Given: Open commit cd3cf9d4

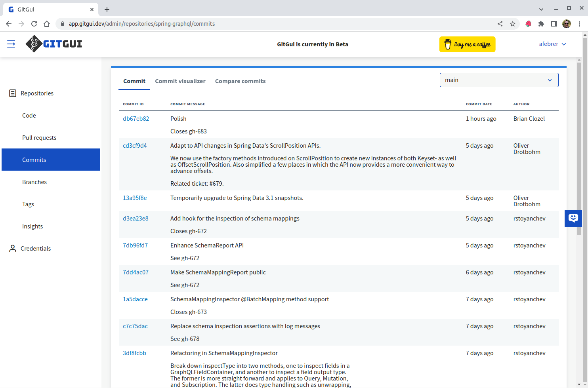Looking at the screenshot, I should coord(135,146).
